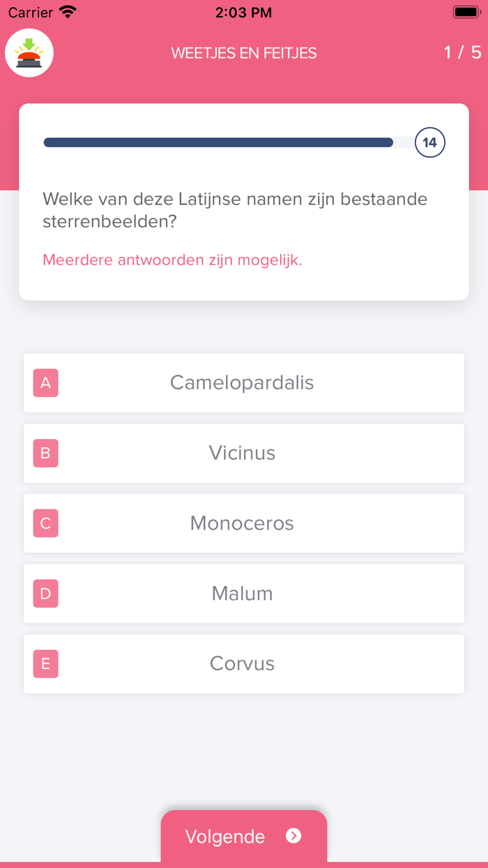Toggle the Malum answer option

[x=242, y=594]
